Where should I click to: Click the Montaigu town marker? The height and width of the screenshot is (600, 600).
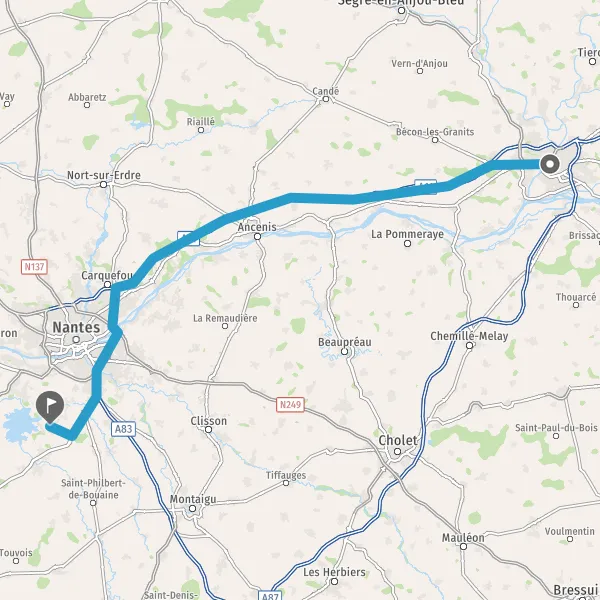click(193, 509)
